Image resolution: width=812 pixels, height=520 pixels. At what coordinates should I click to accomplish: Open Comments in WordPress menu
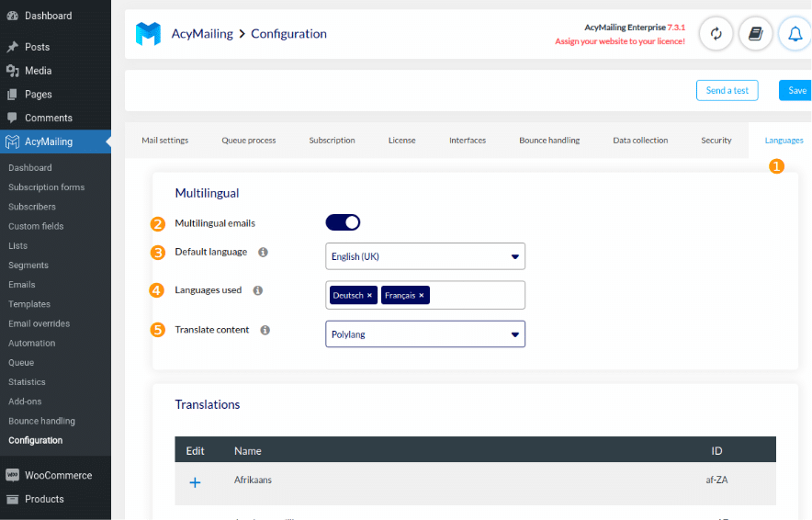coord(49,118)
